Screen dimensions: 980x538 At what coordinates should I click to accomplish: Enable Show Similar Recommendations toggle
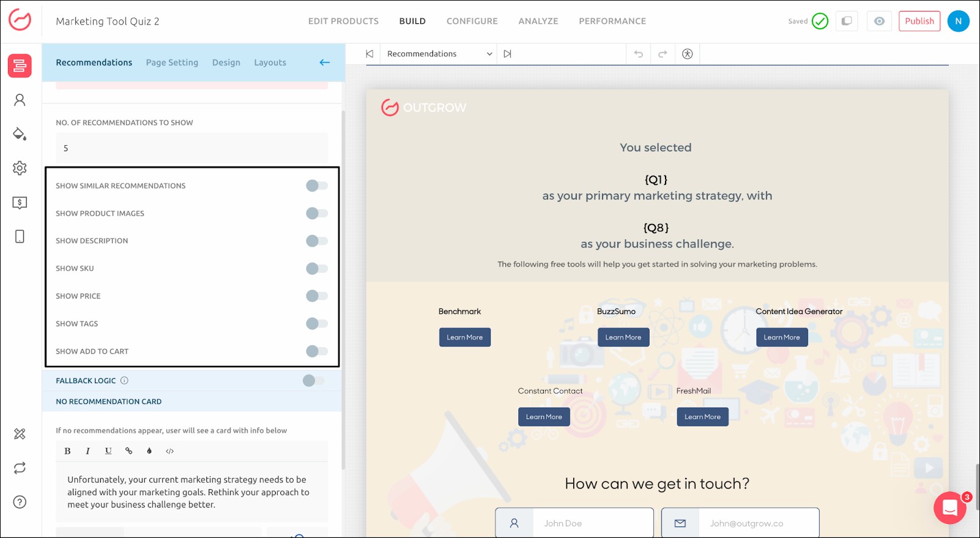pyautogui.click(x=316, y=186)
